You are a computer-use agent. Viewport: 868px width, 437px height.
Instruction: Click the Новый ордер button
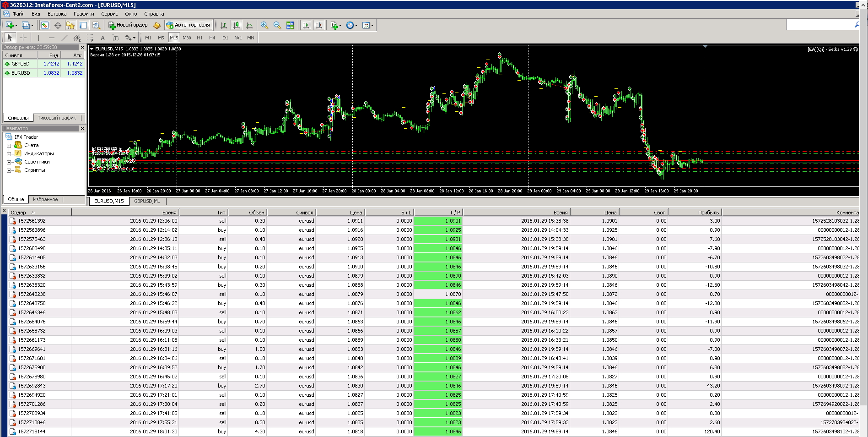click(128, 25)
